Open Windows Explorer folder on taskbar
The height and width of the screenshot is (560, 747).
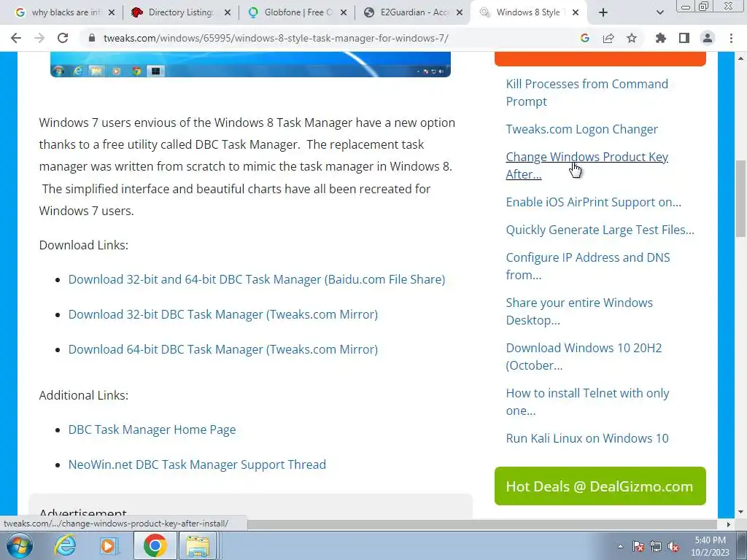tap(198, 545)
